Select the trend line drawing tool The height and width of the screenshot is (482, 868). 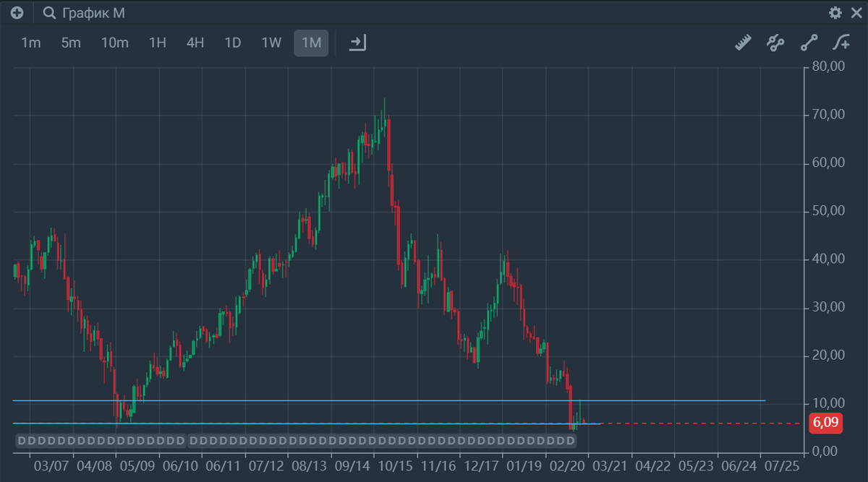(x=809, y=43)
